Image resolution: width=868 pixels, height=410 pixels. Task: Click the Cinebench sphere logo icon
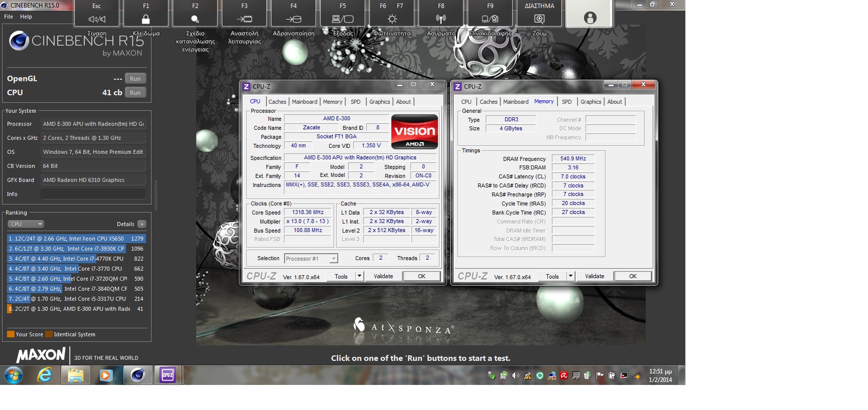pyautogui.click(x=19, y=41)
